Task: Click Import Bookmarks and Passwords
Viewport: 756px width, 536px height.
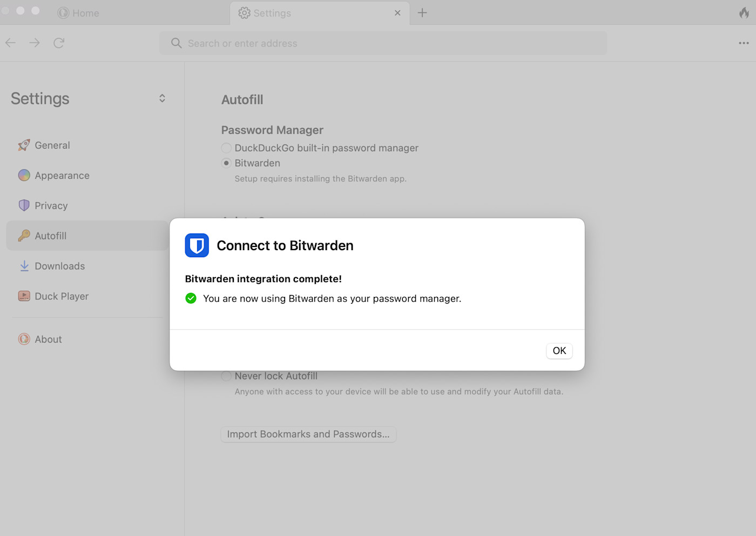Action: (308, 434)
